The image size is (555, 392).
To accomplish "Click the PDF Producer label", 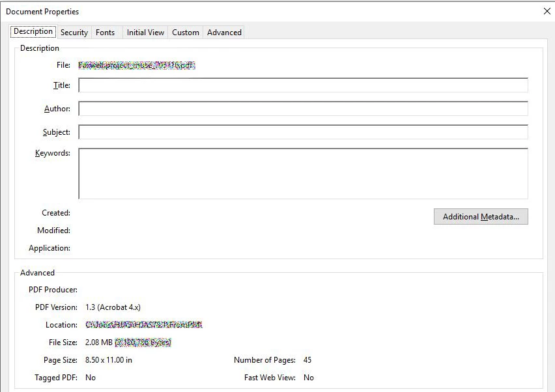I will 53,289.
